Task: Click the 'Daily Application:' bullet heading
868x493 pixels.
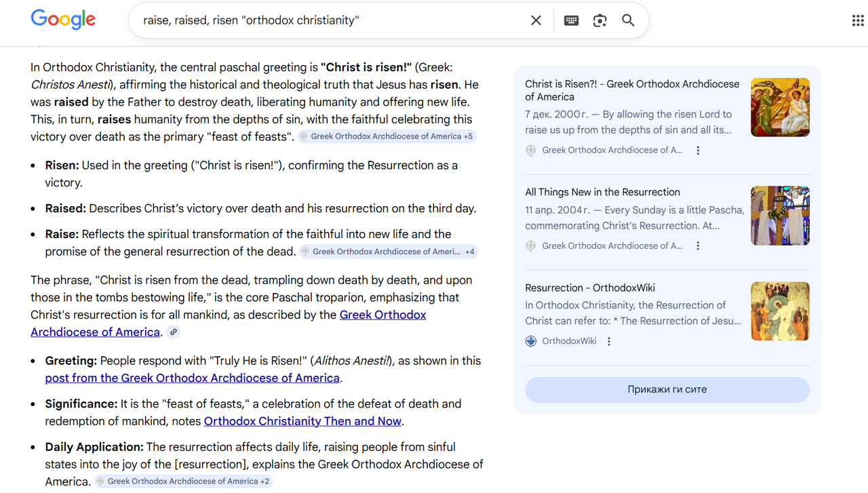Action: pyautogui.click(x=94, y=448)
